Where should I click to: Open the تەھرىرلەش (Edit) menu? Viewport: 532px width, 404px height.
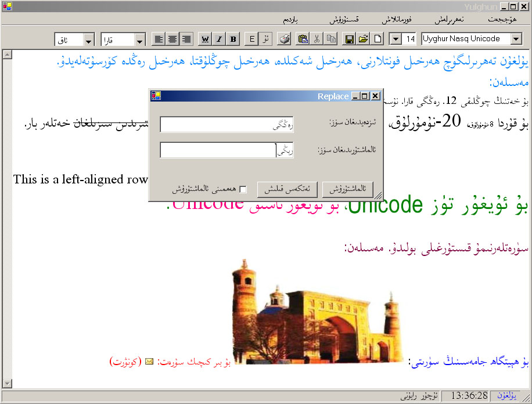coord(449,20)
